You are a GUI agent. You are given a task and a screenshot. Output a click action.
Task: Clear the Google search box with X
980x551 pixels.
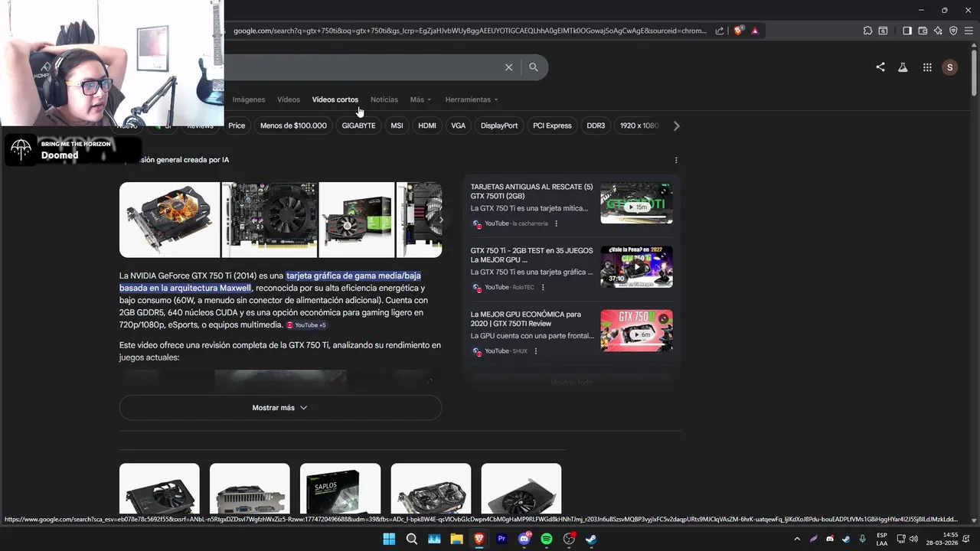pyautogui.click(x=508, y=67)
